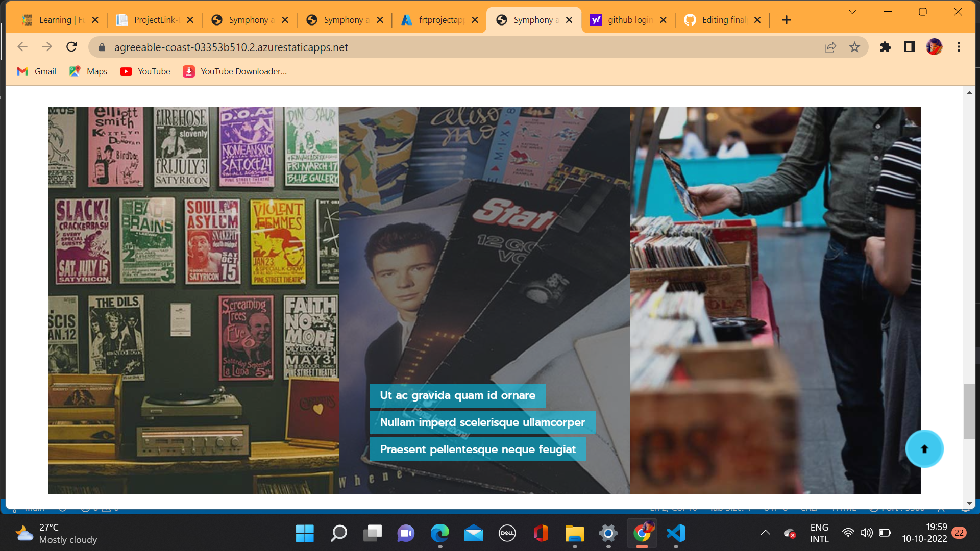Open Microsoft Edge from taskbar
This screenshot has height=551, width=980.
[x=439, y=533]
